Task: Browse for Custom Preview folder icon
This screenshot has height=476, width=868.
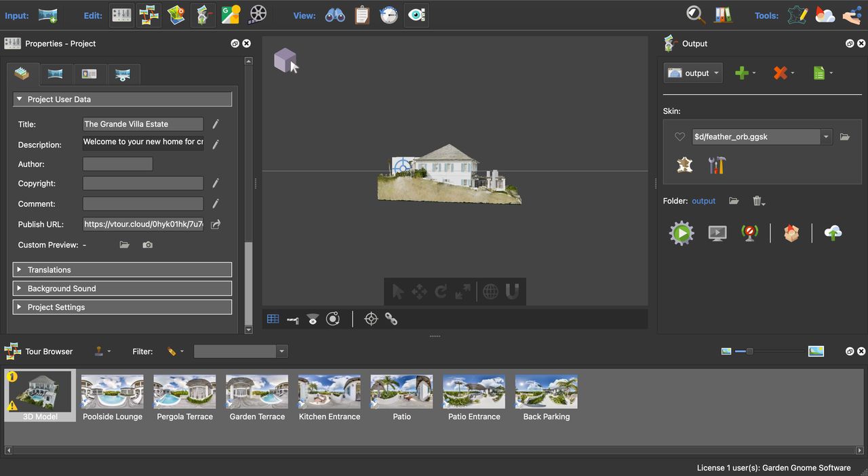Action: [124, 245]
